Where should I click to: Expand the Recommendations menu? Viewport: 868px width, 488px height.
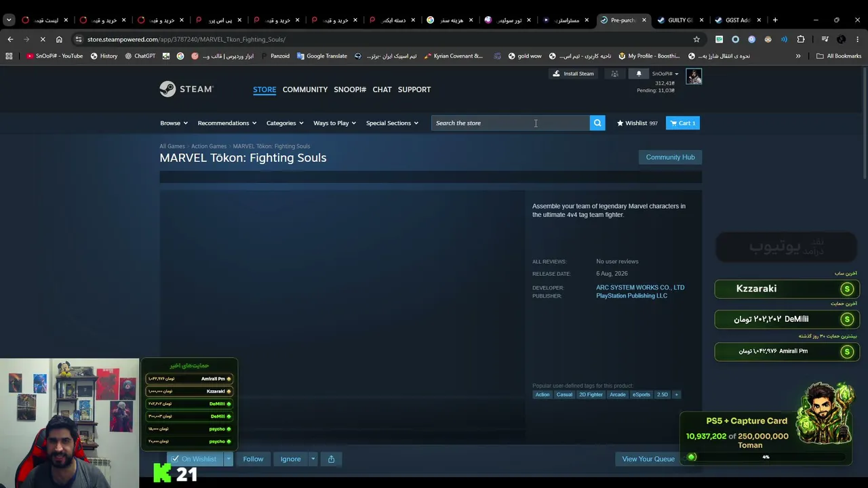[227, 123]
